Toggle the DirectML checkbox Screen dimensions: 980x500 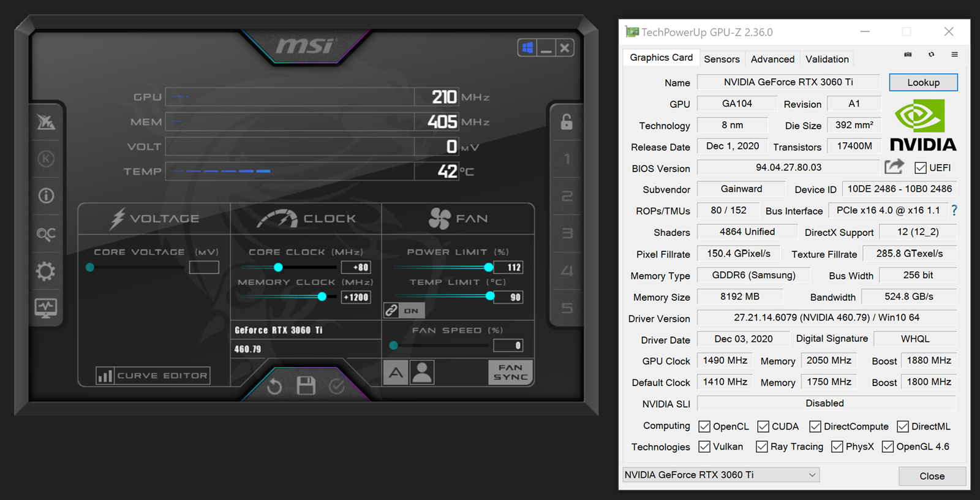pos(903,426)
